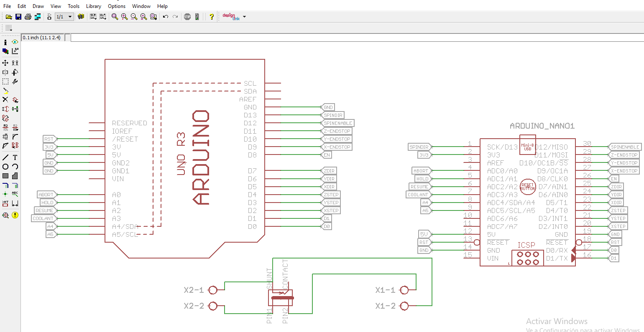The image size is (644, 332).
Task: Select the Group selection tool
Action: pos(5,81)
